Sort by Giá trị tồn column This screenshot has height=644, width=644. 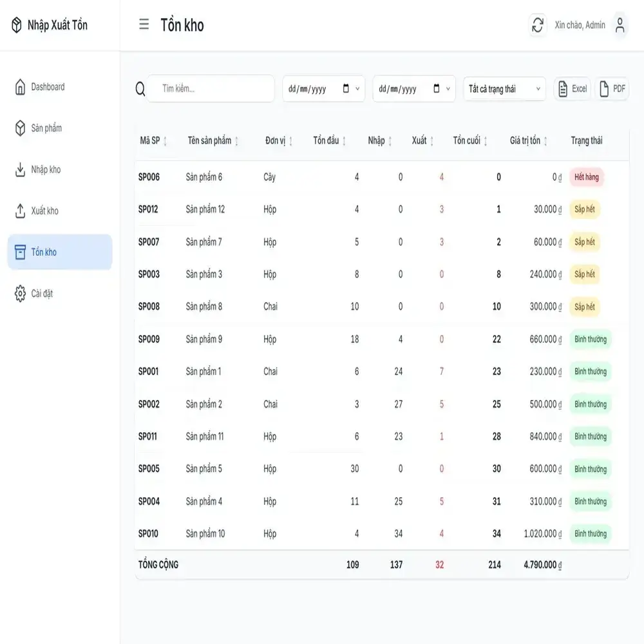[545, 141]
